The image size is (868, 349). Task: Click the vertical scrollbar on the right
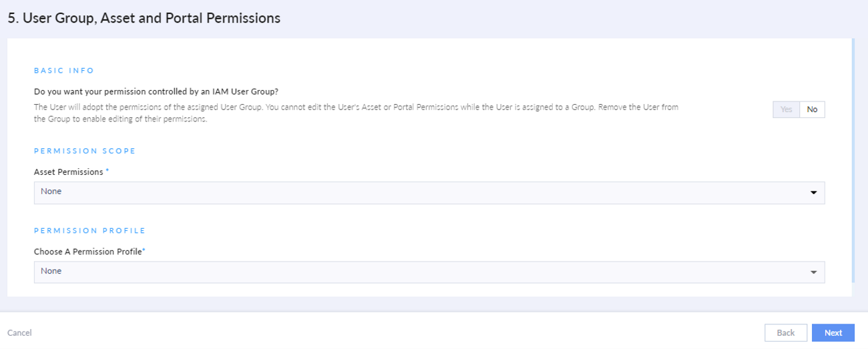coord(853,160)
